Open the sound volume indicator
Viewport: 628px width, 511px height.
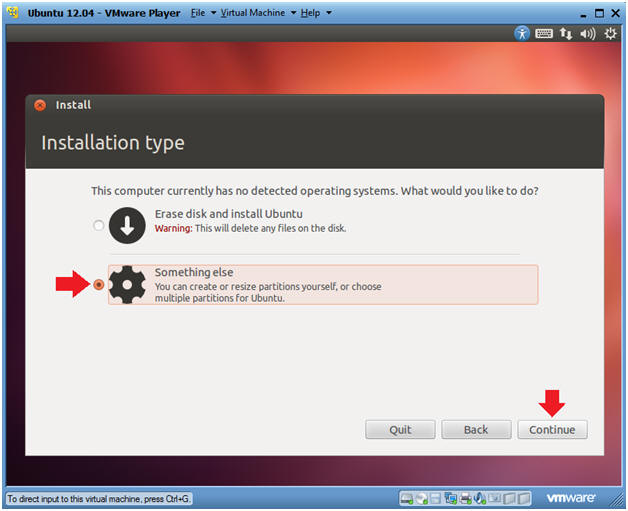pos(588,34)
